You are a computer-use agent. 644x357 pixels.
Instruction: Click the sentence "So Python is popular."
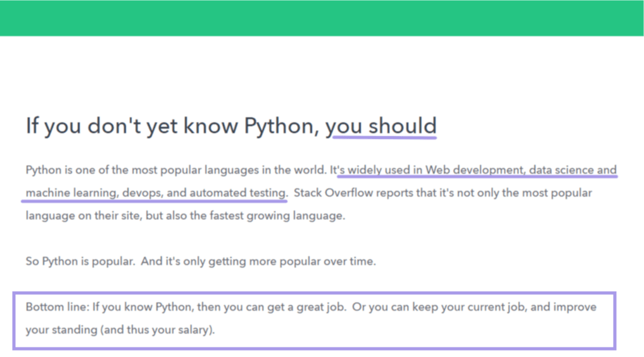80,262
